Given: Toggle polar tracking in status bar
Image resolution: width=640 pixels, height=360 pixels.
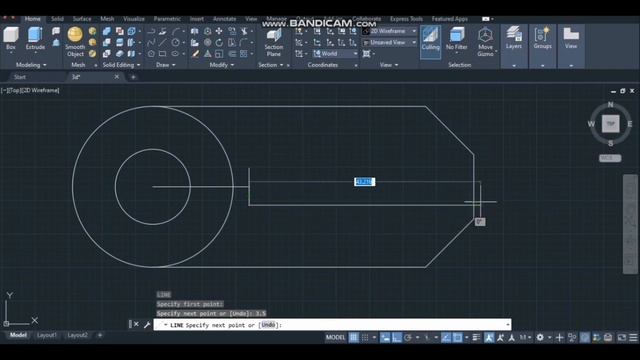Looking at the screenshot, I should [408, 338].
